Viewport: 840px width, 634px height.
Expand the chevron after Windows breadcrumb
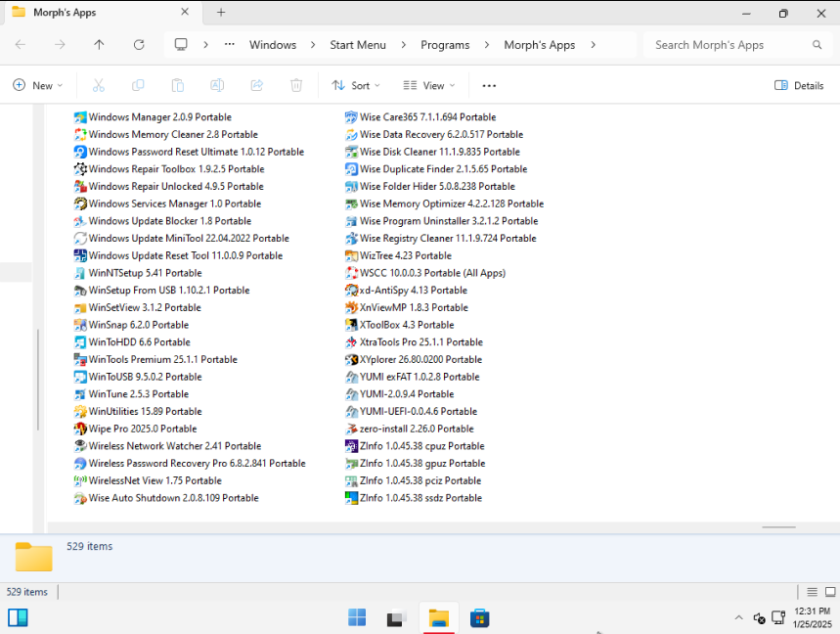(313, 45)
